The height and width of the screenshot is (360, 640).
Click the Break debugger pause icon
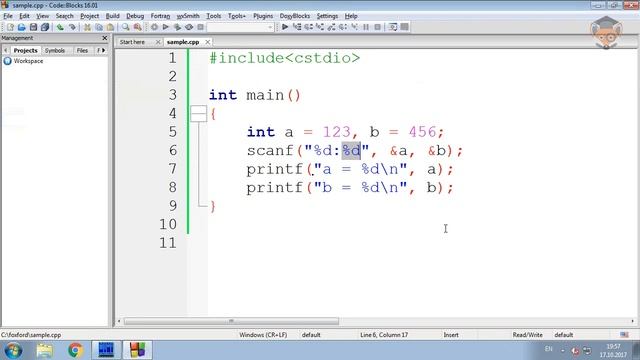pos(366,27)
